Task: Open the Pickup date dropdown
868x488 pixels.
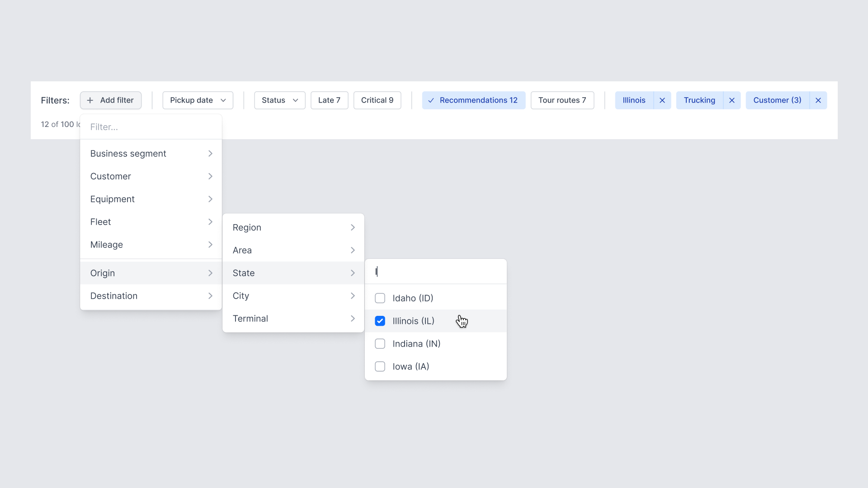Action: 198,100
